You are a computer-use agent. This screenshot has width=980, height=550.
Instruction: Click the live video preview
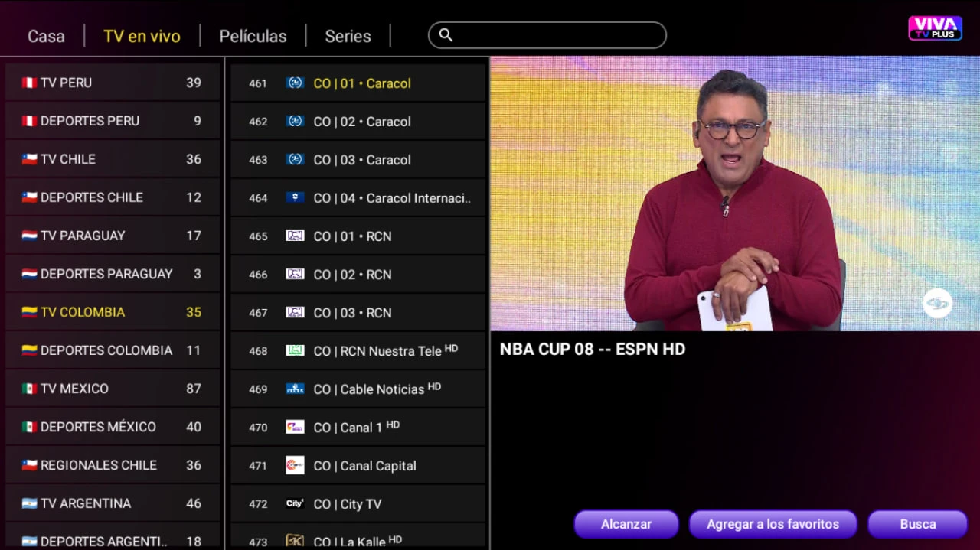point(735,194)
